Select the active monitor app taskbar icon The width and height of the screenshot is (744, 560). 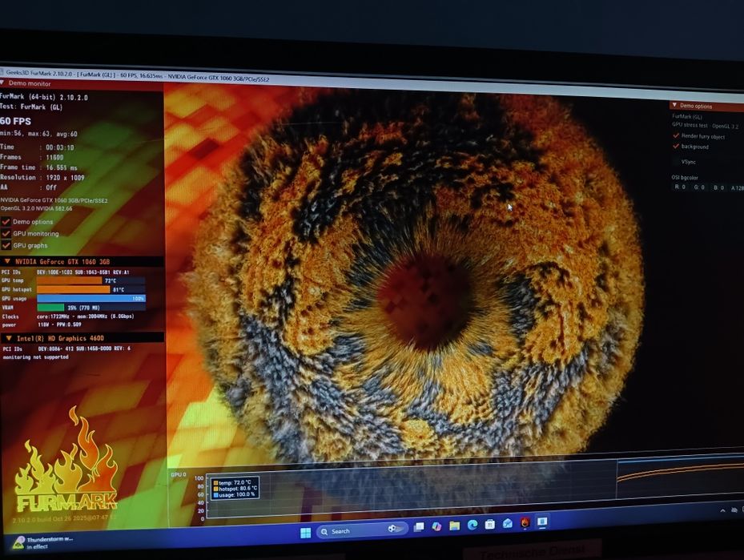[542, 522]
